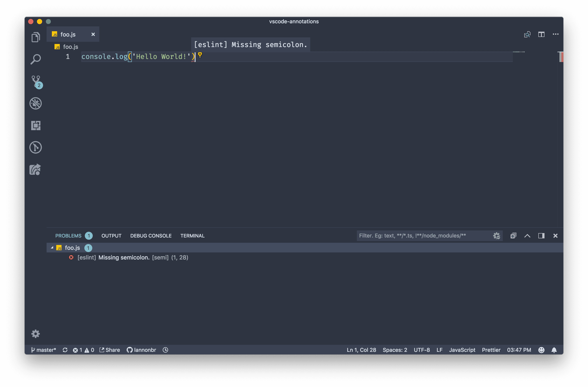The image size is (588, 387).
Task: Maximize the panel with chevron up
Action: [527, 236]
